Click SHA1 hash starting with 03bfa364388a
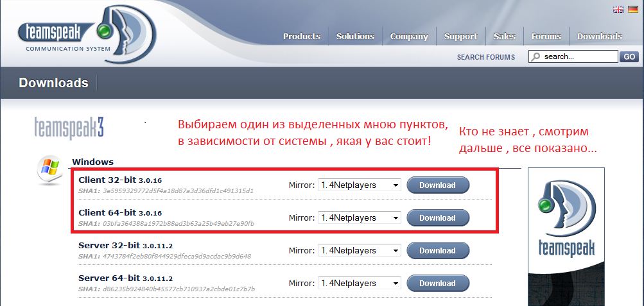644x306 pixels. [178, 223]
